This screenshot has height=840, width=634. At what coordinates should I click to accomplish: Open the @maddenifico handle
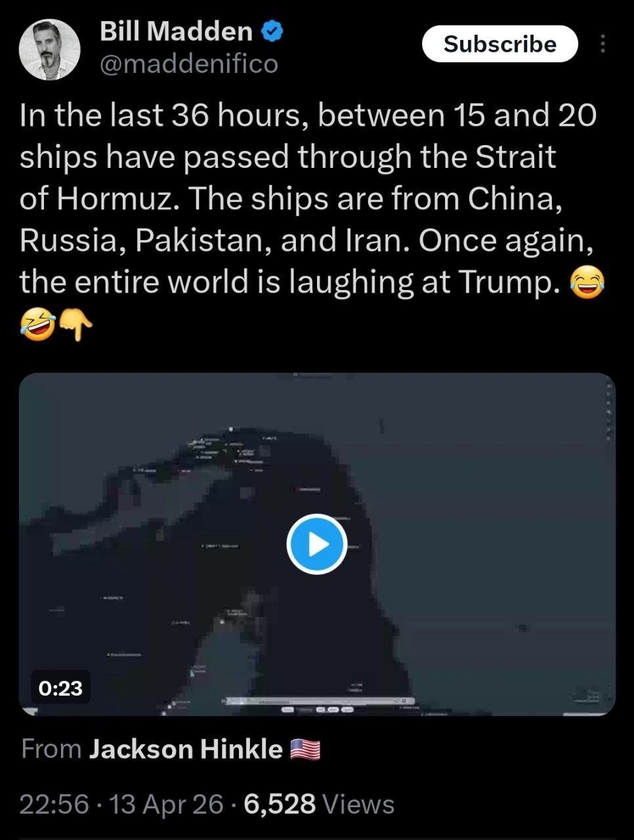click(189, 64)
